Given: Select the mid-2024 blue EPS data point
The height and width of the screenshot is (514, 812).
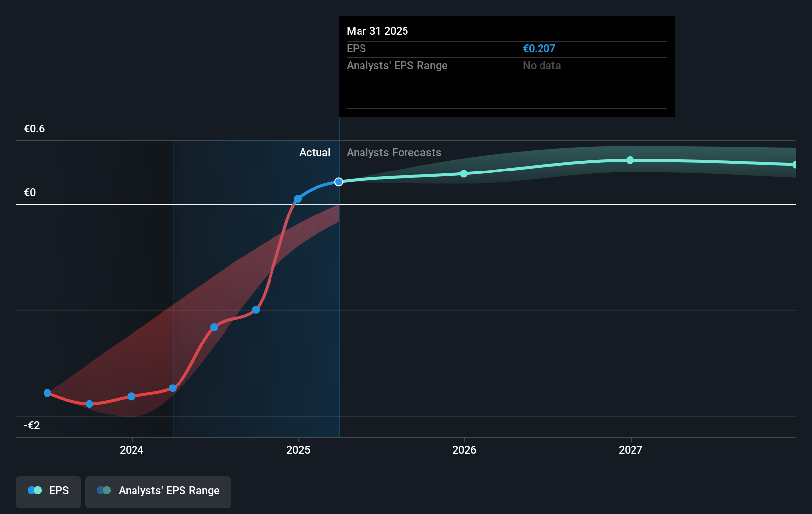Looking at the screenshot, I should click(x=214, y=327).
